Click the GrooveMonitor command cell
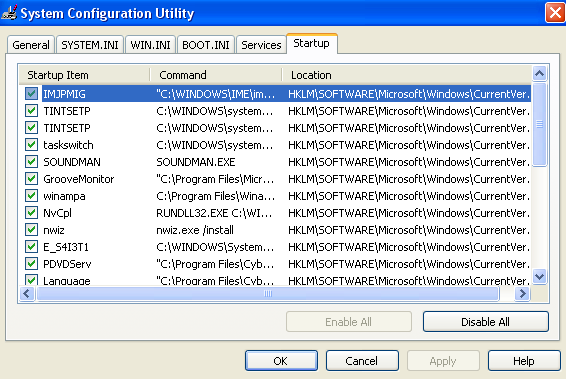The height and width of the screenshot is (379, 566). pos(215,179)
